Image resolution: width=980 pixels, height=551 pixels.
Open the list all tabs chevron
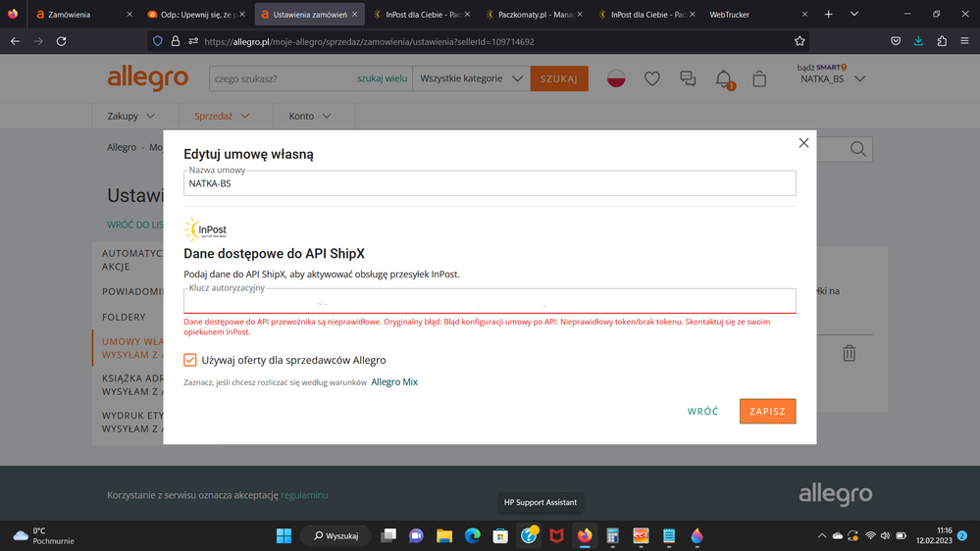(854, 14)
